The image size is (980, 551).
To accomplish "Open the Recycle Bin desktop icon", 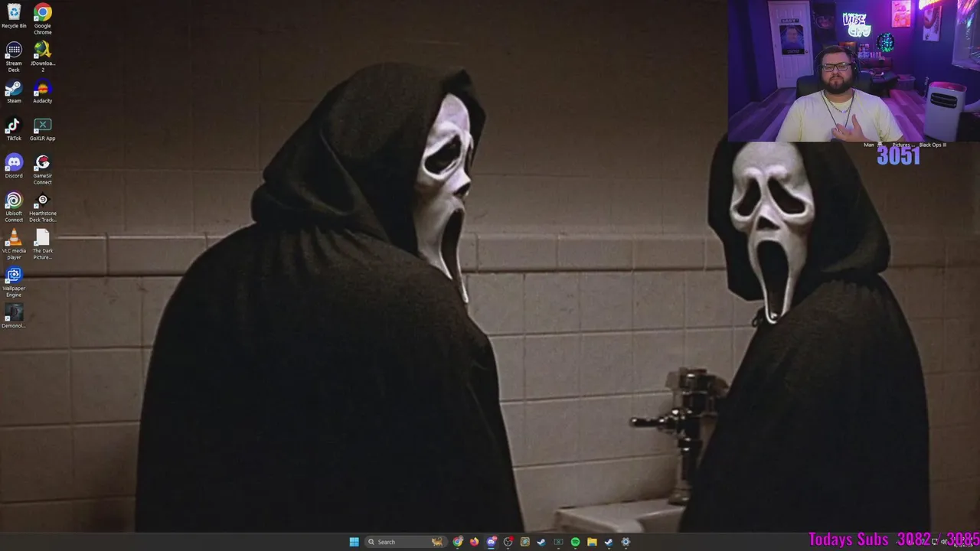I will [14, 16].
